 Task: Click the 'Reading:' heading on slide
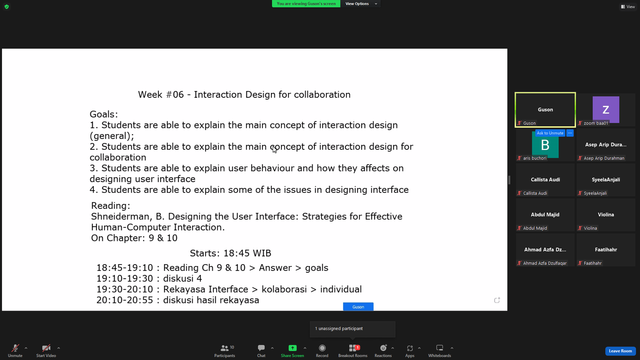111,206
